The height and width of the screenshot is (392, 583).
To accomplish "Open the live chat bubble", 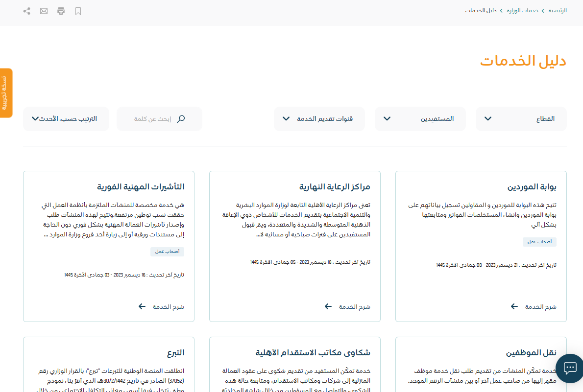I will point(569,368).
